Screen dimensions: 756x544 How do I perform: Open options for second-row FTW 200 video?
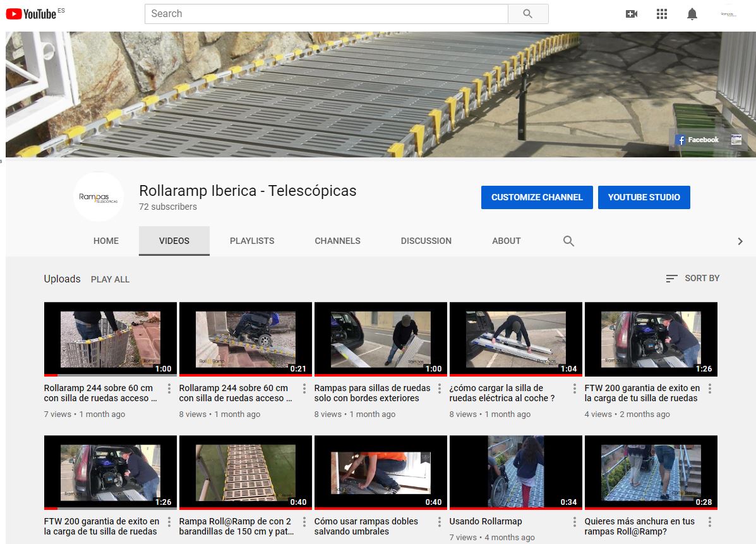point(169,522)
